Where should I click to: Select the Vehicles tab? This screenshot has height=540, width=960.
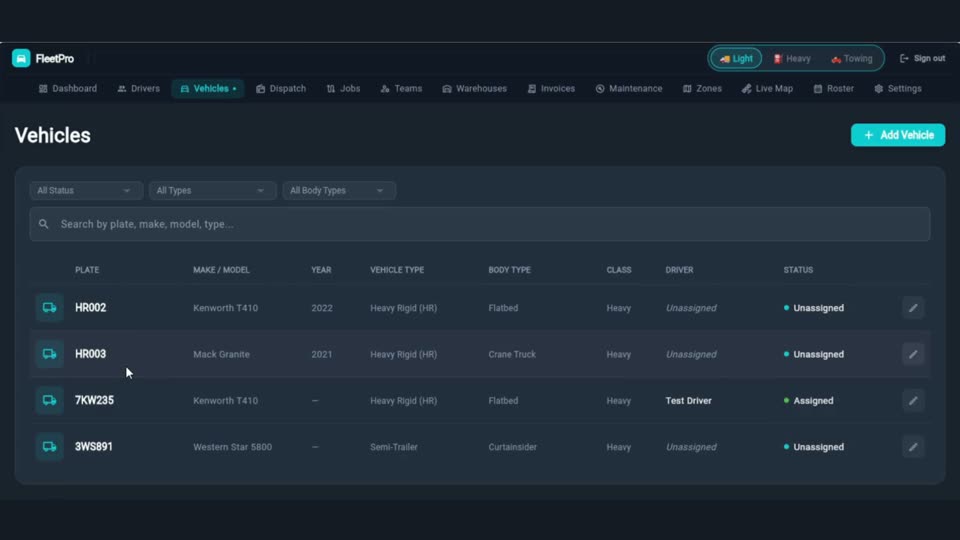click(x=208, y=89)
